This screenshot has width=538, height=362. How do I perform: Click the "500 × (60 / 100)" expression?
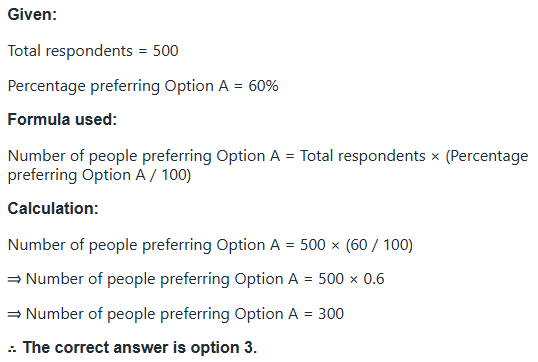(x=356, y=245)
